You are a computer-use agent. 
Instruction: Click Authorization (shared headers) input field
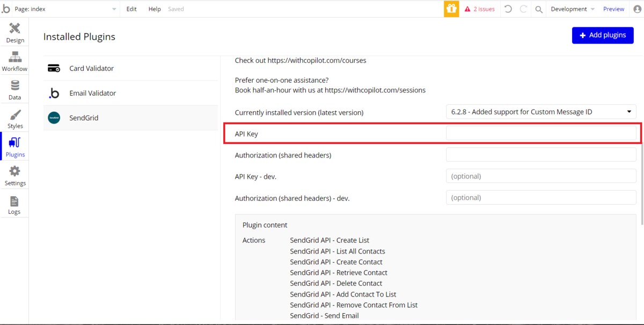[x=541, y=155]
